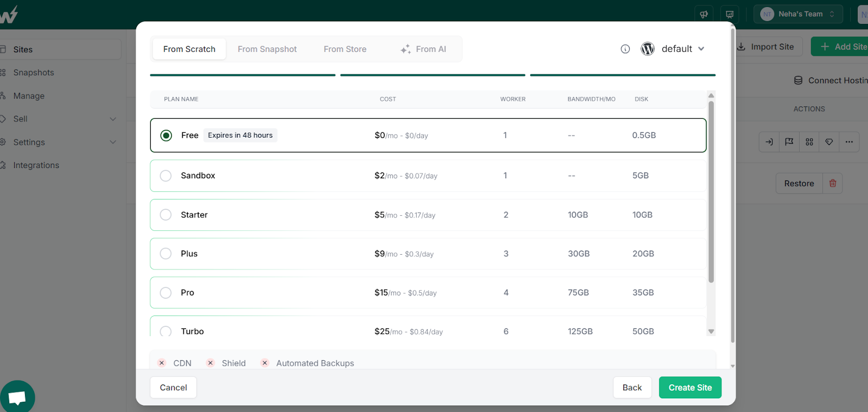The image size is (868, 412).
Task: Expand the Settings sidebar menu chevron
Action: [x=113, y=142]
